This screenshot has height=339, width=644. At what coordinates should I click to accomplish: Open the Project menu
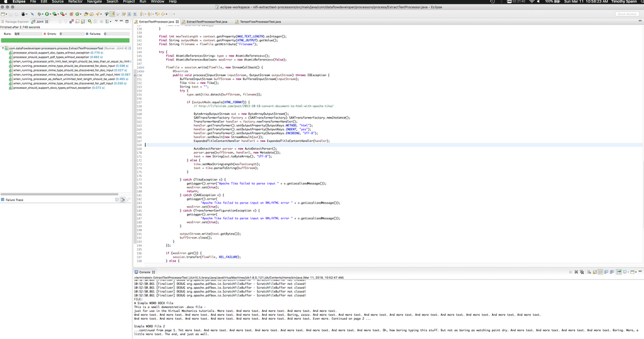click(128, 2)
